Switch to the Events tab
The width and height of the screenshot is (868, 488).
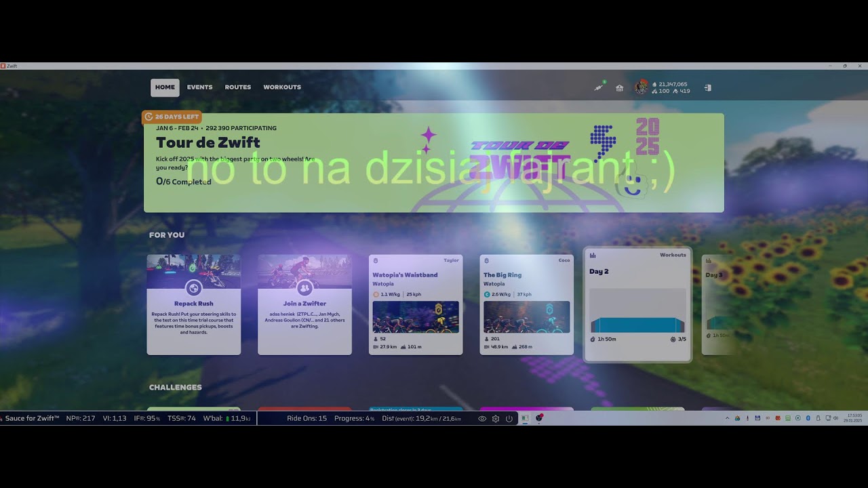[200, 87]
